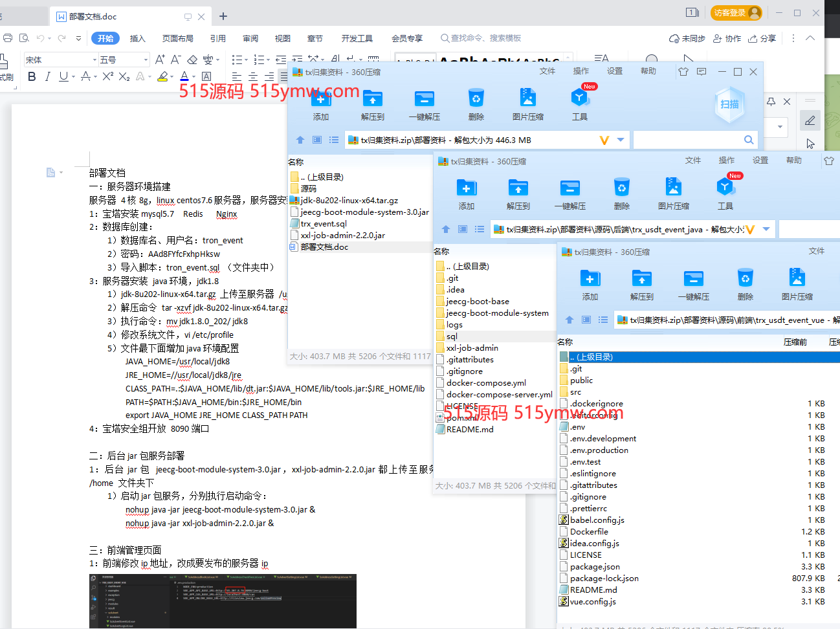Open the 页面布局 ribbon tab
840x629 pixels.
pos(177,38)
